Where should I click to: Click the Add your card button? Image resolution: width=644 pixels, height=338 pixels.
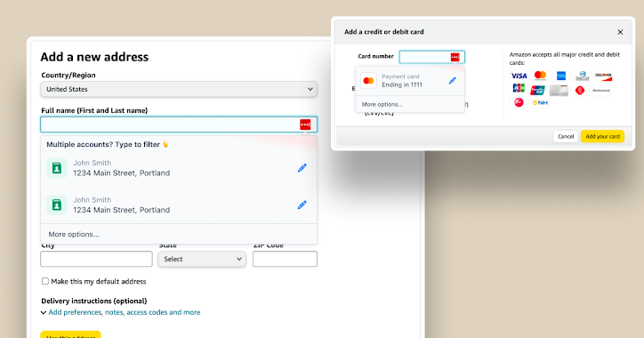pyautogui.click(x=602, y=136)
